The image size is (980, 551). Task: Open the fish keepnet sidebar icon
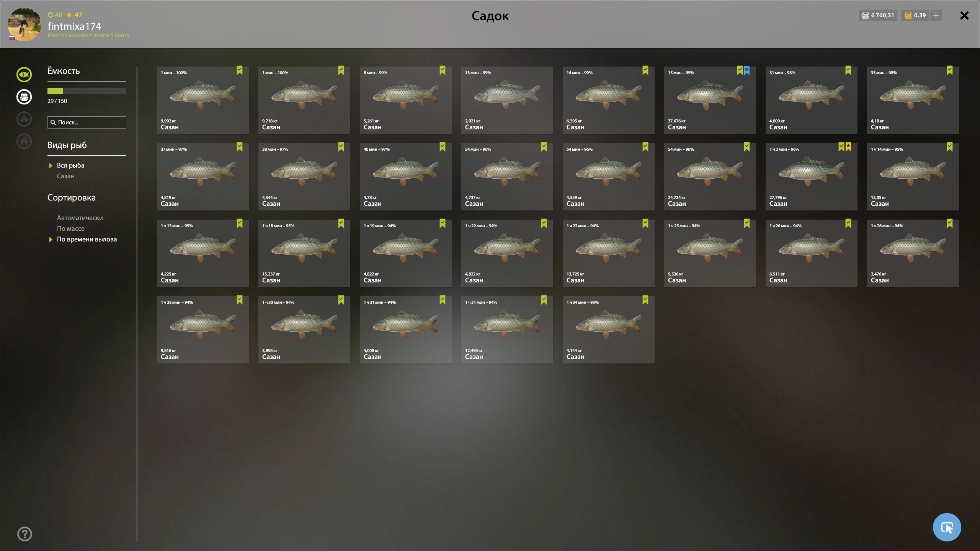pos(24,75)
